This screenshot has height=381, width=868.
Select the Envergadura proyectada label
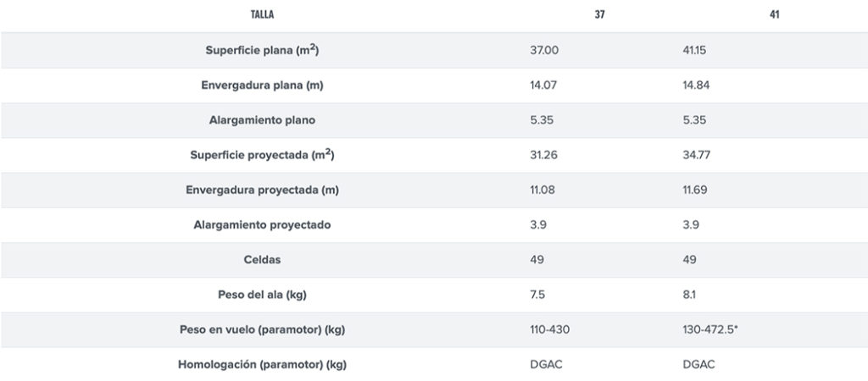(262, 190)
